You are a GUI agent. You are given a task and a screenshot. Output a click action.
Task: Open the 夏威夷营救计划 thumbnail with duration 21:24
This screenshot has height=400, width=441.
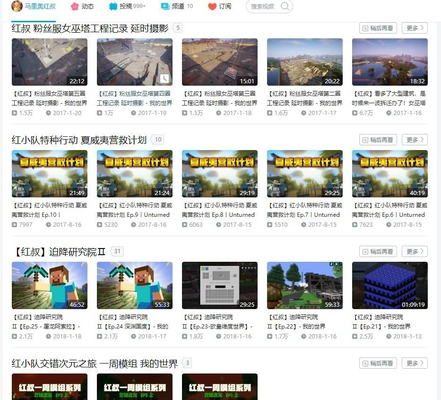(135, 174)
